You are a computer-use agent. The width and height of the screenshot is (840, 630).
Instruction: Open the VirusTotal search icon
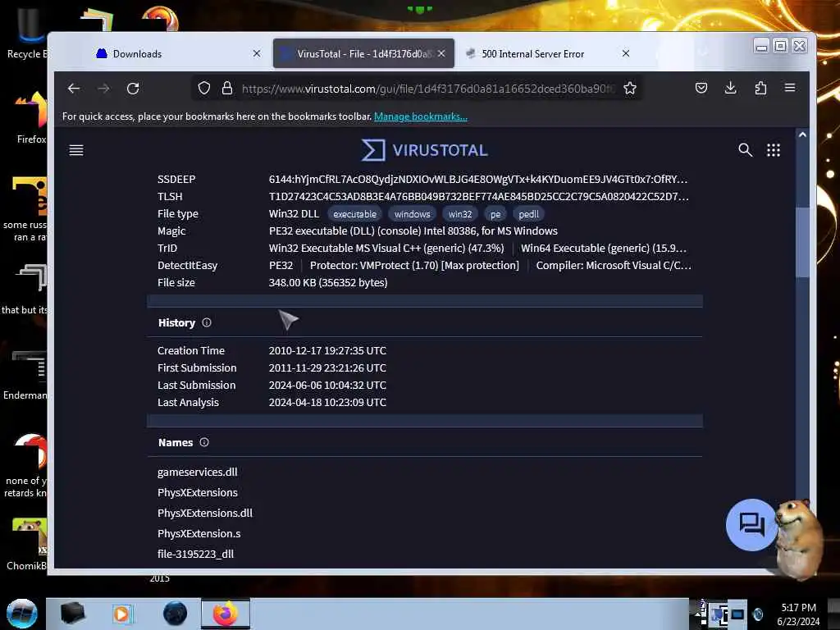745,150
